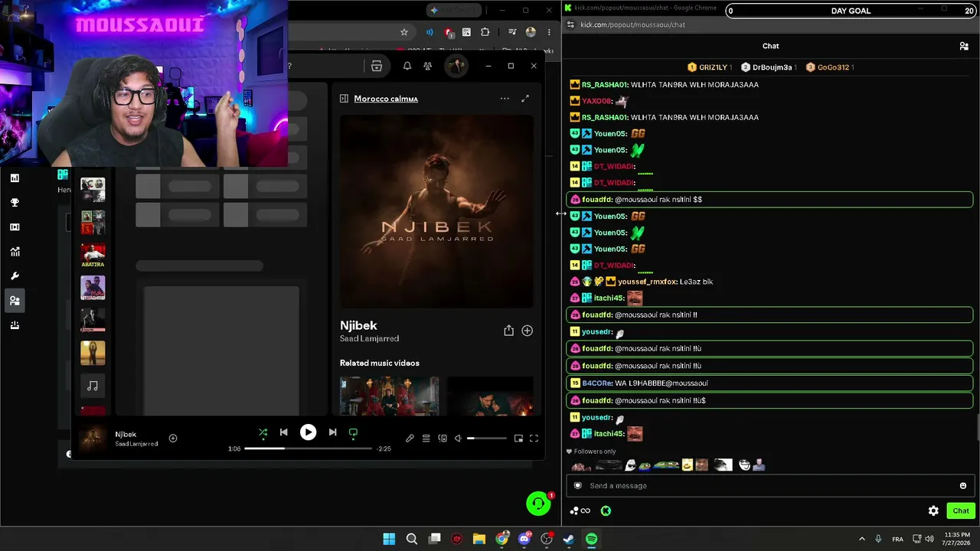Open the Kick chat settings gear
980x551 pixels.
click(933, 510)
